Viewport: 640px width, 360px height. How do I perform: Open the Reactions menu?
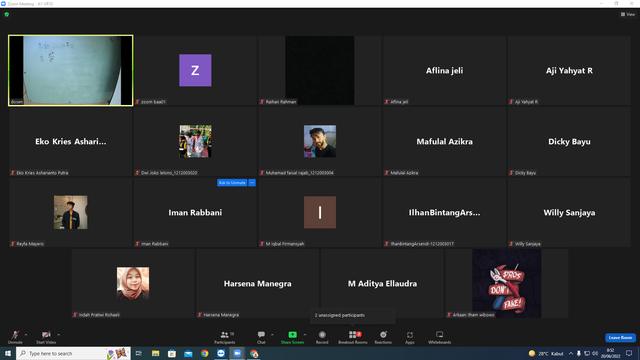383,337
